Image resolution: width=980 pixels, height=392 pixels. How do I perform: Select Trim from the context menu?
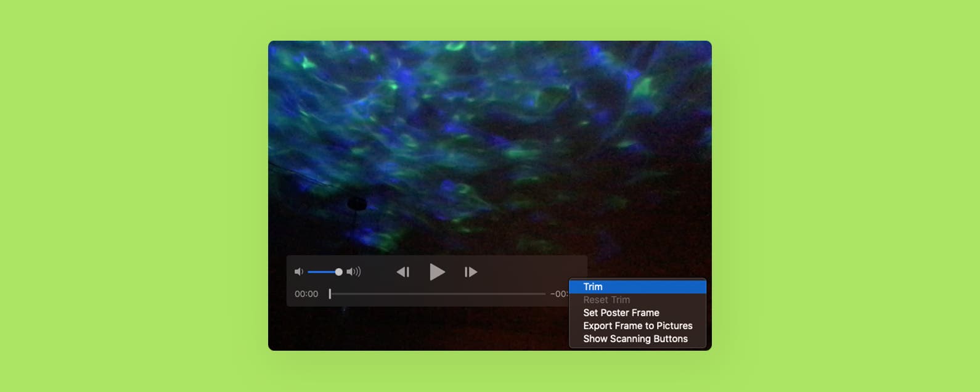click(638, 287)
